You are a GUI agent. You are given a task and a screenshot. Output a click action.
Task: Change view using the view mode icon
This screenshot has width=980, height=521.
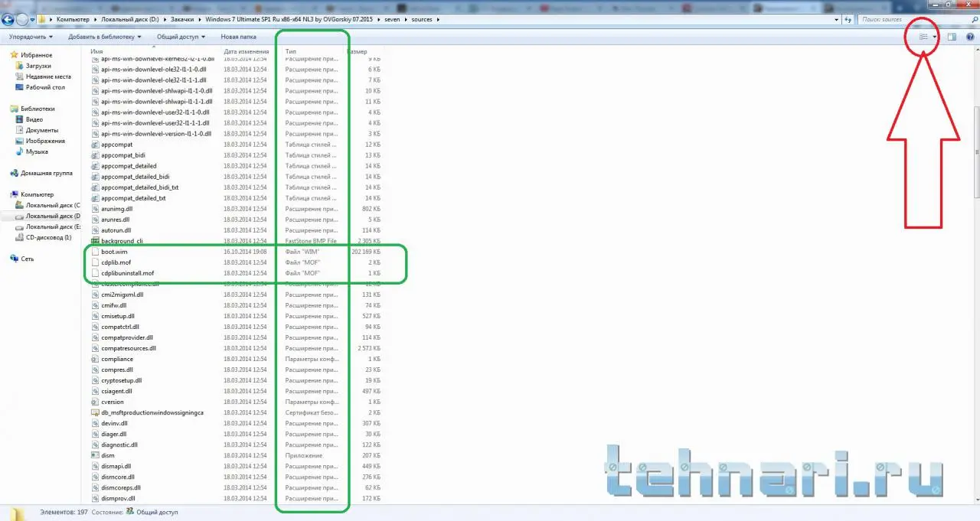point(923,37)
